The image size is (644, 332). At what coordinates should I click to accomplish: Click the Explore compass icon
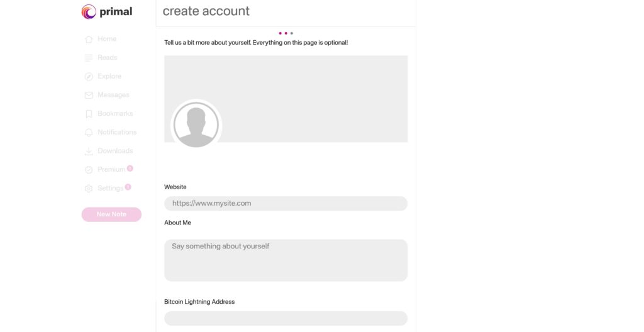(x=89, y=77)
